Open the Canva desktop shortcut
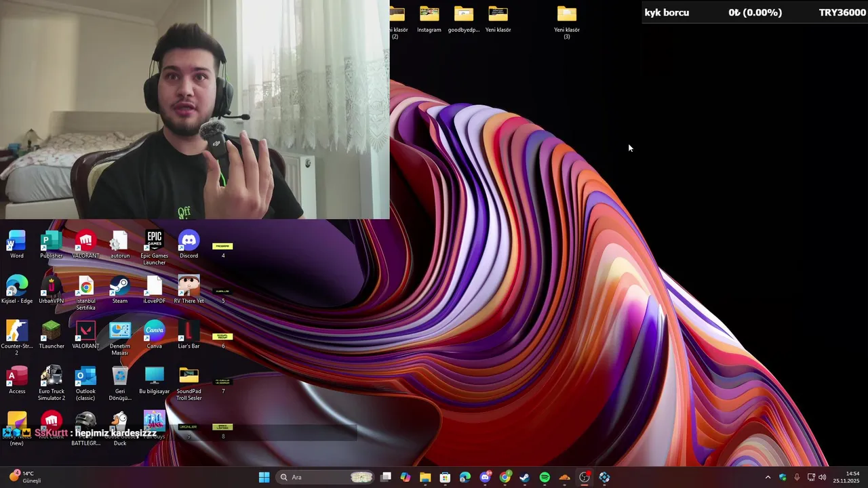 (x=155, y=335)
